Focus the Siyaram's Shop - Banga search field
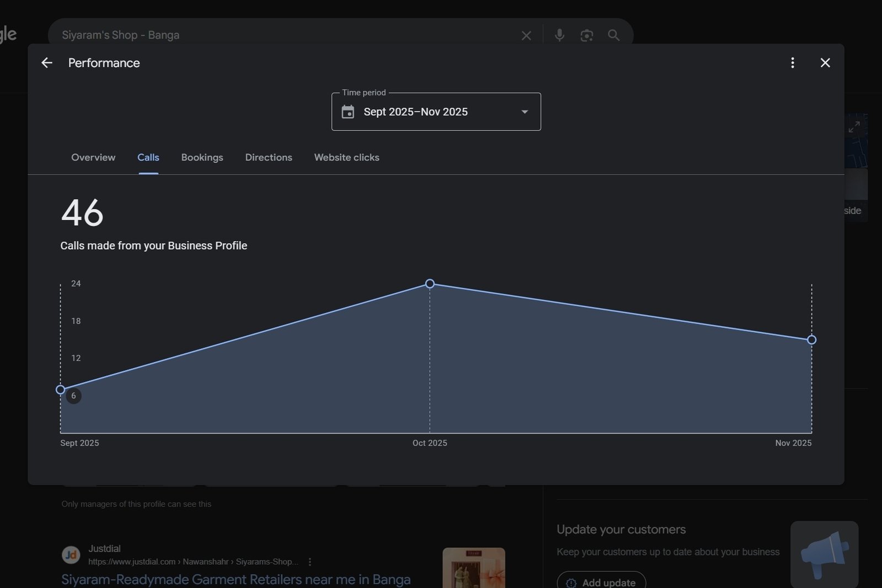 (287, 35)
